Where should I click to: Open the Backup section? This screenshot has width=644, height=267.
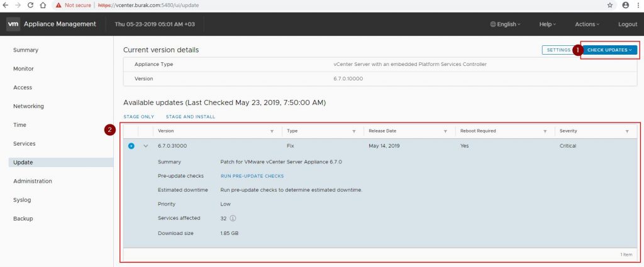tap(23, 219)
